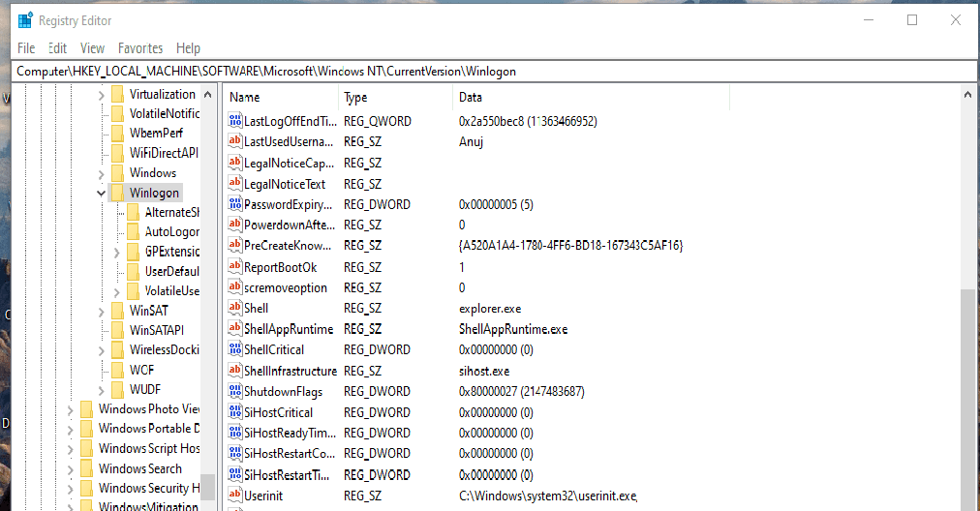This screenshot has height=511, width=980.
Task: Select the WCF key
Action: click(142, 370)
